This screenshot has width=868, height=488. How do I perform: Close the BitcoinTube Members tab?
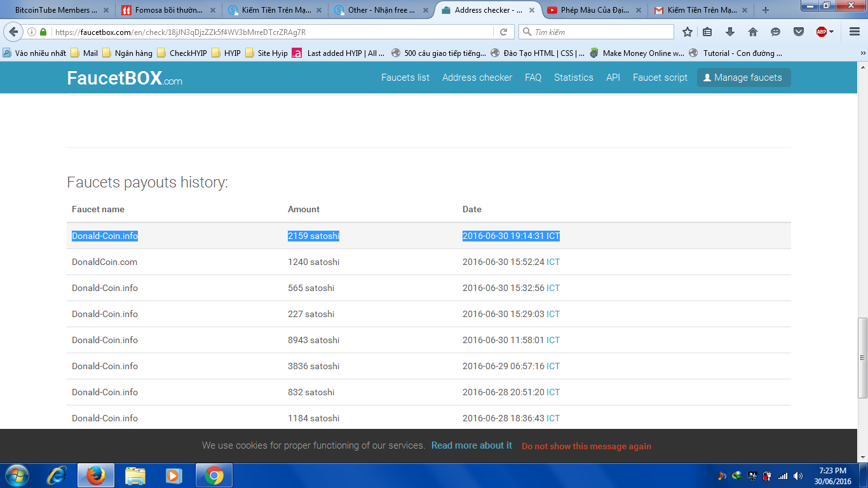106,10
